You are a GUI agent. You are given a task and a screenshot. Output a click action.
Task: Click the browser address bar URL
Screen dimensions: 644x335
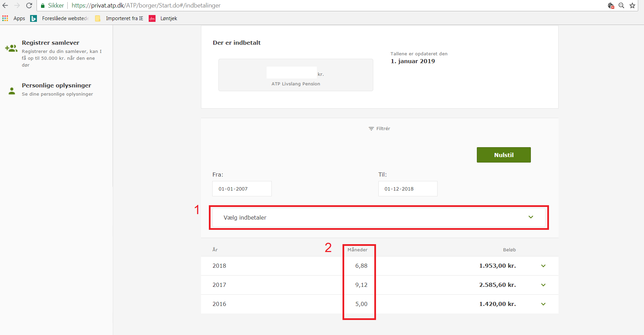(146, 5)
